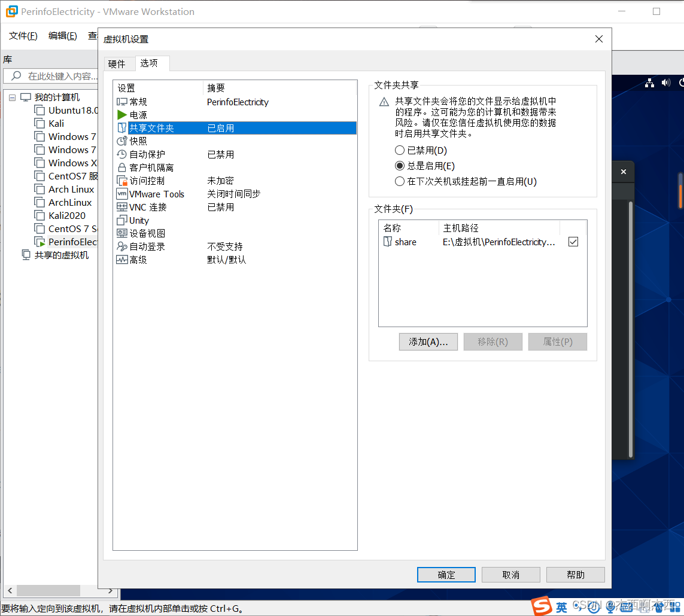Image resolution: width=684 pixels, height=616 pixels.
Task: Click the 共享的虚拟机 icon
Action: coord(26,255)
